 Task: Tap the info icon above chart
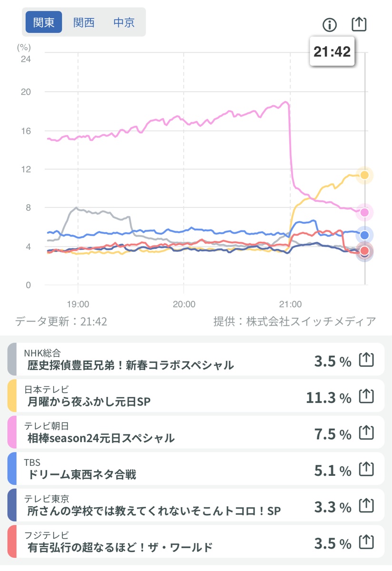pos(329,24)
